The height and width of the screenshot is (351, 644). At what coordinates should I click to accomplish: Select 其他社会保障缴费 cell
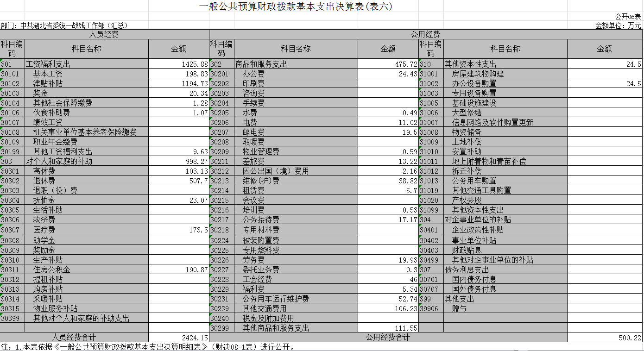87,103
